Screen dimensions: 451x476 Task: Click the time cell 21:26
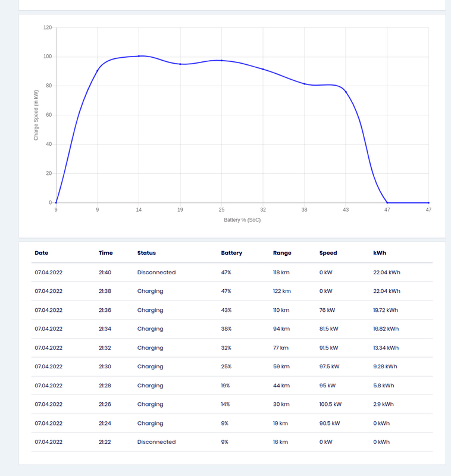click(x=105, y=405)
